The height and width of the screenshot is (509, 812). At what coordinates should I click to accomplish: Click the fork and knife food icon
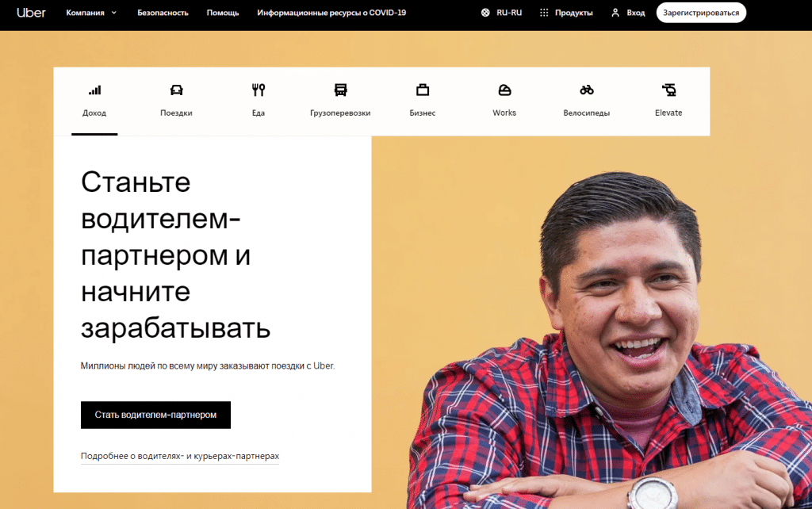(x=259, y=90)
